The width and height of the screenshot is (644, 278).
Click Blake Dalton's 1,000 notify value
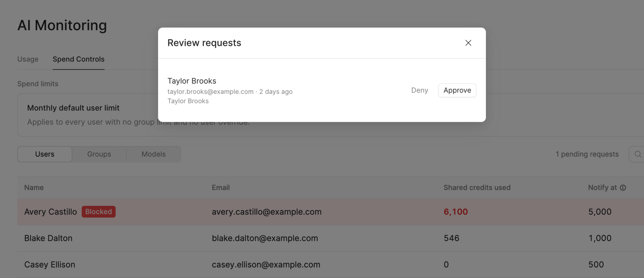600,238
